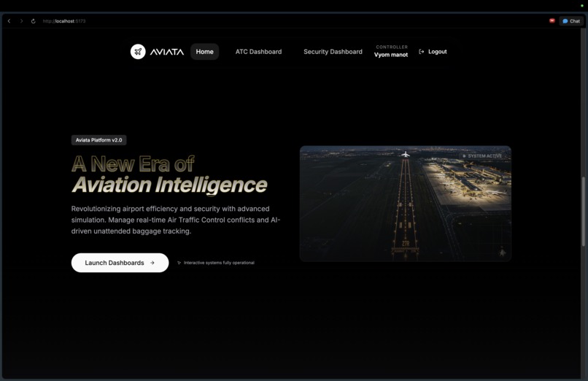Click the Logout button
The height and width of the screenshot is (381, 588).
coord(433,52)
